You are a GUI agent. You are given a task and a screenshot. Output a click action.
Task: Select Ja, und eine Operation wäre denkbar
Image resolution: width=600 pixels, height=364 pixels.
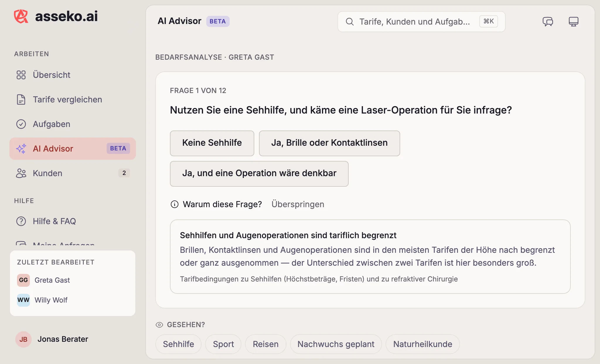click(x=259, y=174)
